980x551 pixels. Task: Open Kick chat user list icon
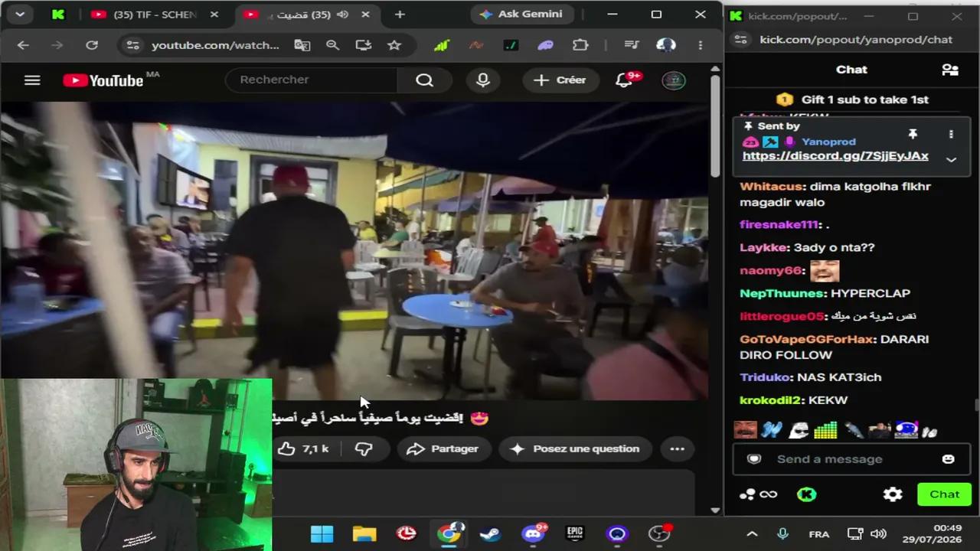pos(950,70)
